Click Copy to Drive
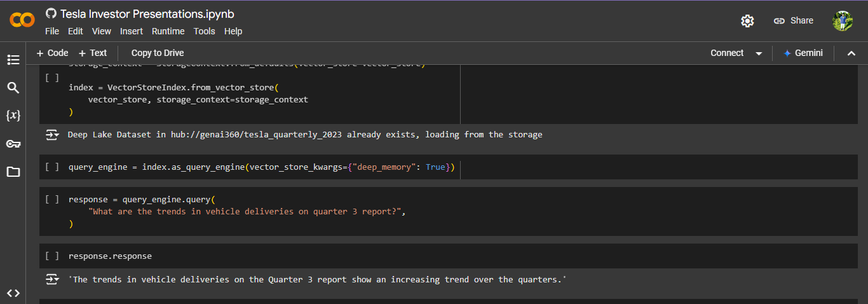Viewport: 868px width, 304px height. pos(158,53)
